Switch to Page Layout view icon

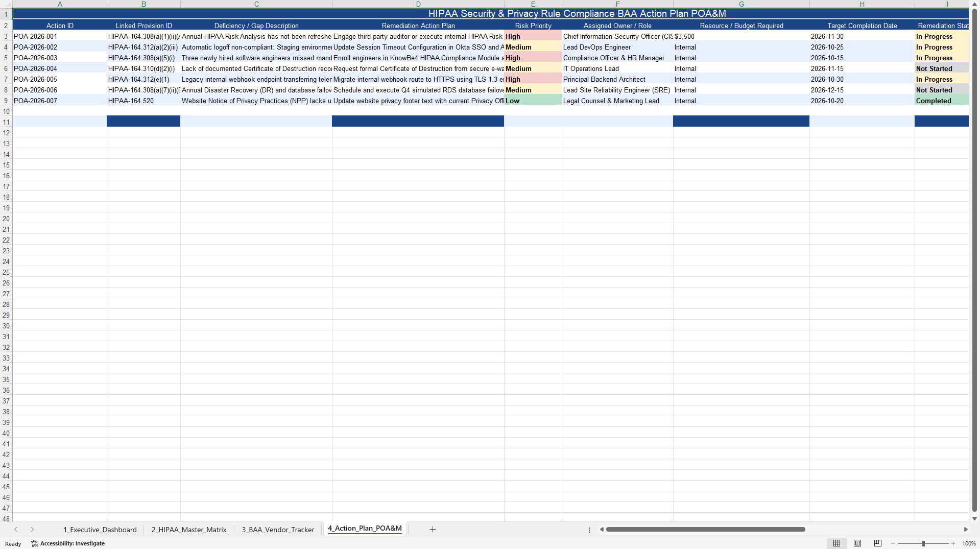(x=857, y=543)
